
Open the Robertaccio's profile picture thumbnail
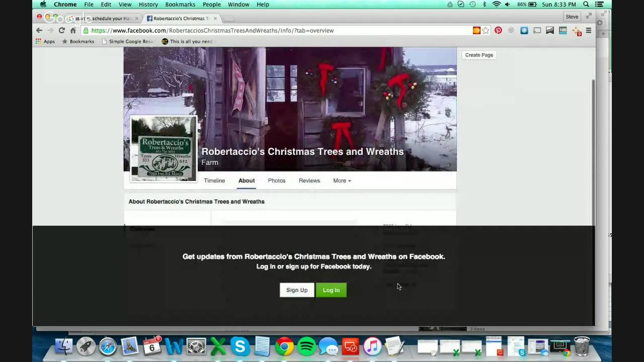point(164,149)
